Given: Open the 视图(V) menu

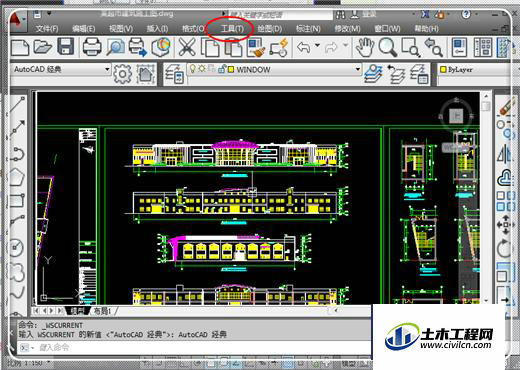Looking at the screenshot, I should (x=121, y=29).
